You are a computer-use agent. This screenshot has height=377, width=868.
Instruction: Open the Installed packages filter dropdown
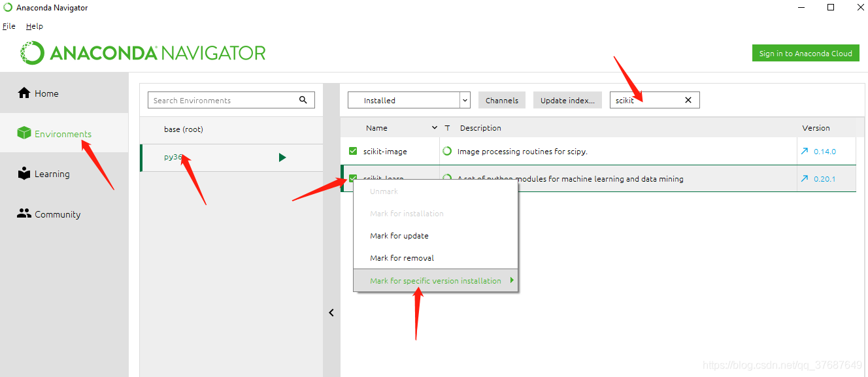409,100
